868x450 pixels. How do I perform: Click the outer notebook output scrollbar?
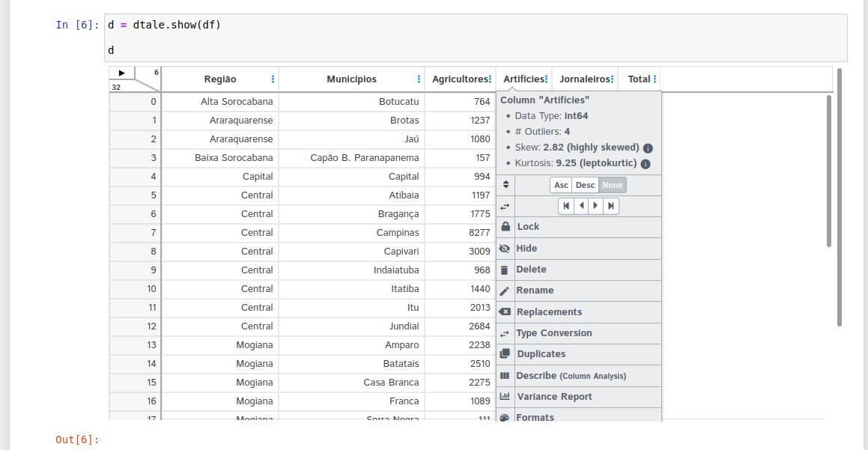(x=840, y=197)
